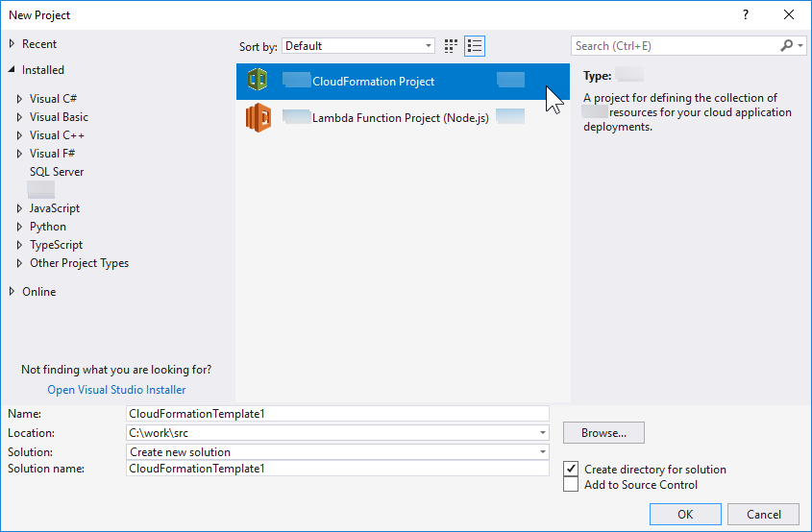Switch to list view layout
This screenshot has height=532, width=812.
coord(474,46)
